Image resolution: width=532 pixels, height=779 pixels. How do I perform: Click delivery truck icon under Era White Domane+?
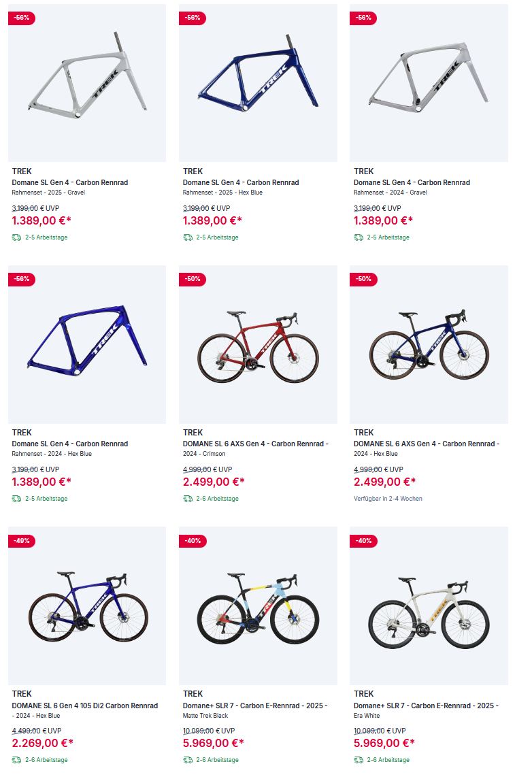coord(359,760)
